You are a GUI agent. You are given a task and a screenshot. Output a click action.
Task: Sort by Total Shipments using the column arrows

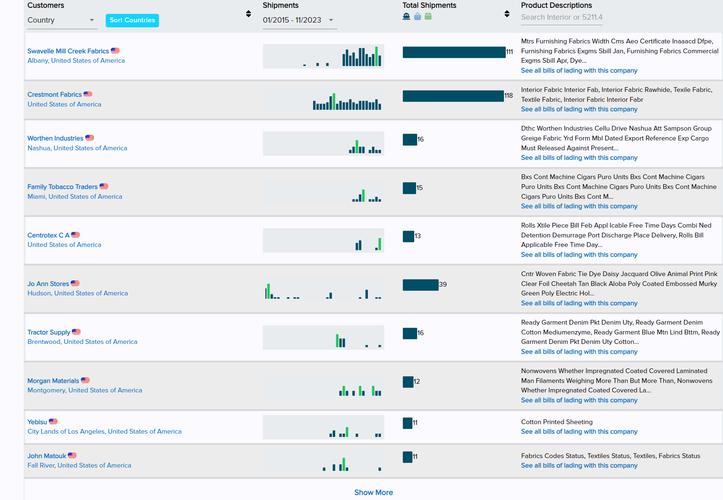point(507,14)
